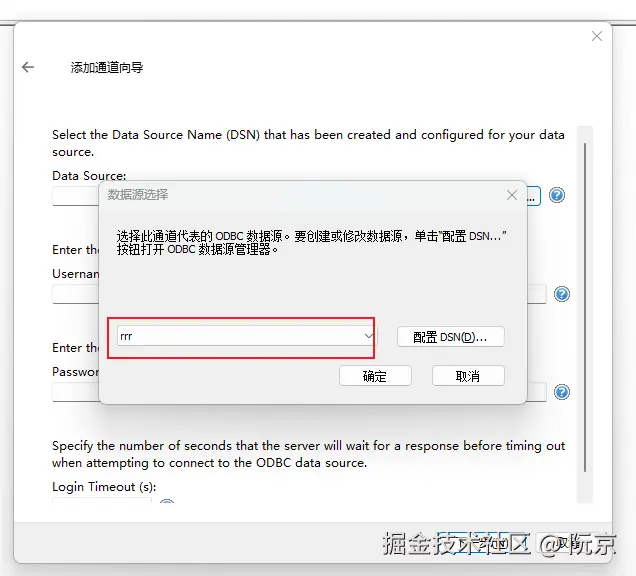Click the Data Source input field
This screenshot has height=576, width=636.
[75, 196]
